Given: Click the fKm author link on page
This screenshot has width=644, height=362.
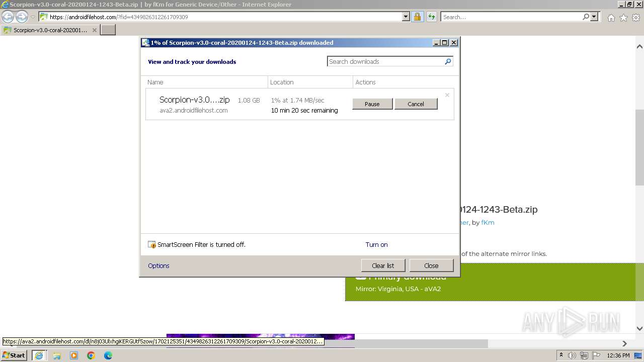Looking at the screenshot, I should point(488,222).
